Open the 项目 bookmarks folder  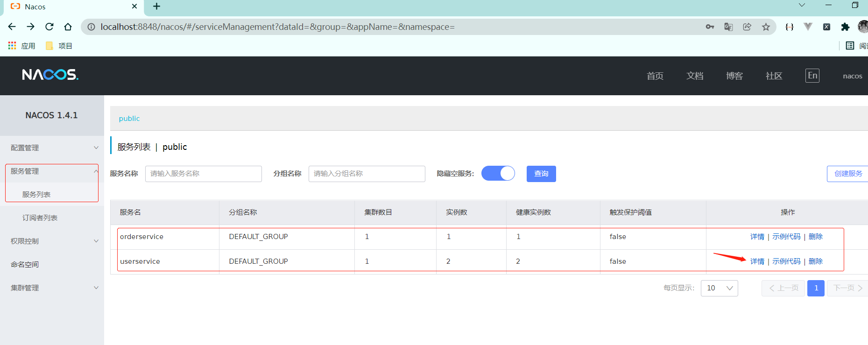tap(59, 46)
